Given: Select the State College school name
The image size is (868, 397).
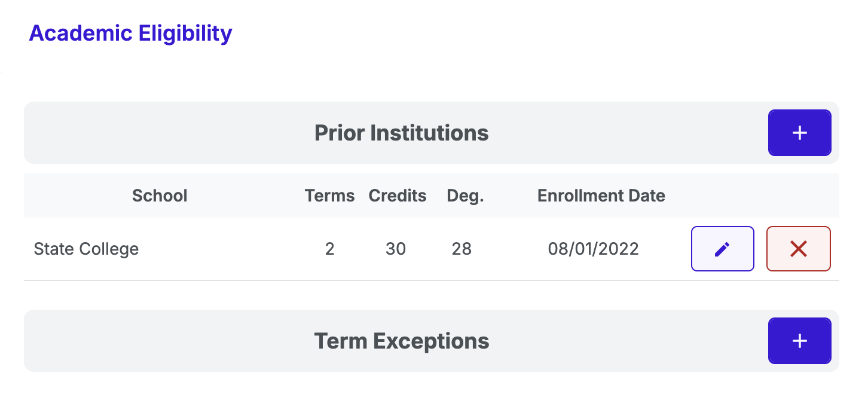Looking at the screenshot, I should point(86,249).
